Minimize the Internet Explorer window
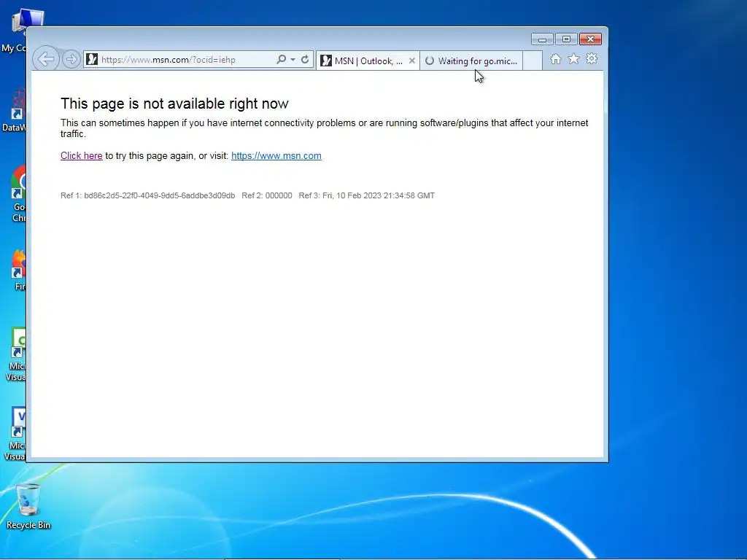The image size is (747, 560). pos(542,39)
